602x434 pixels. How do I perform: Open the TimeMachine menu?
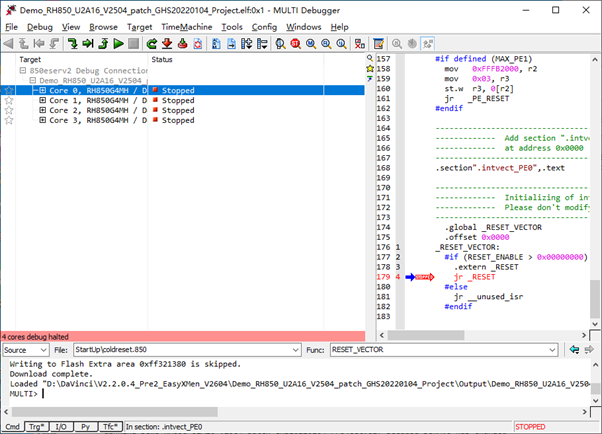pos(187,27)
